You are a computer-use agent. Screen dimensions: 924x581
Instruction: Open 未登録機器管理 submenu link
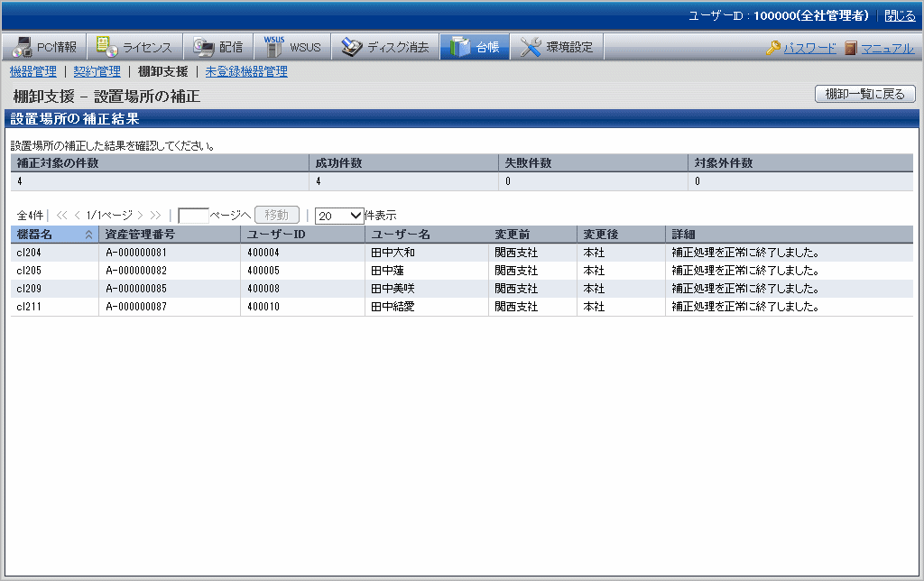click(246, 71)
